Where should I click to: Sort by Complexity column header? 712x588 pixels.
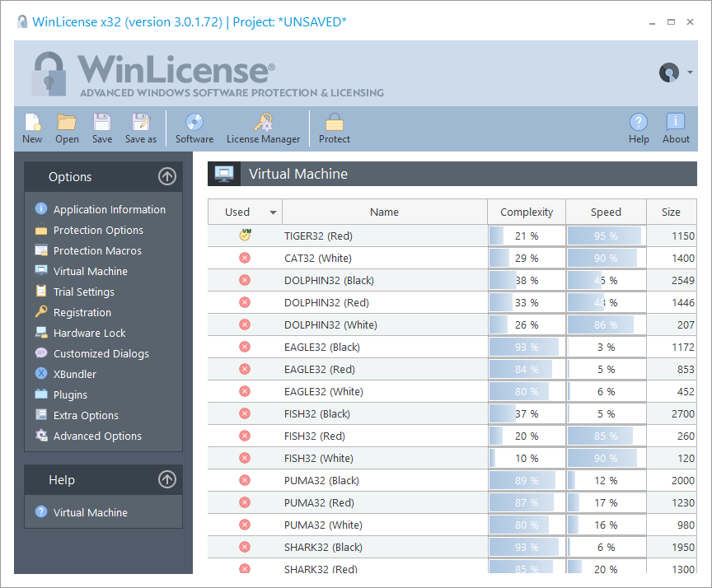tap(527, 212)
